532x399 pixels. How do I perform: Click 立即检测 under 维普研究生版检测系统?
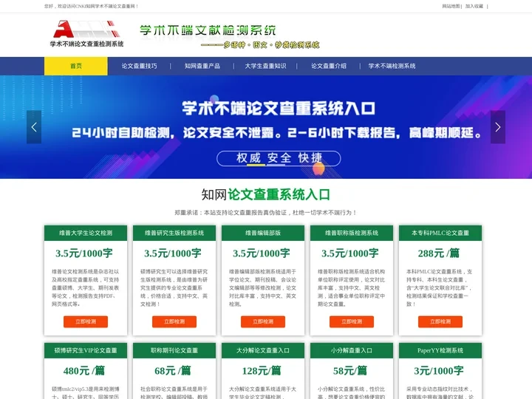pos(174,321)
